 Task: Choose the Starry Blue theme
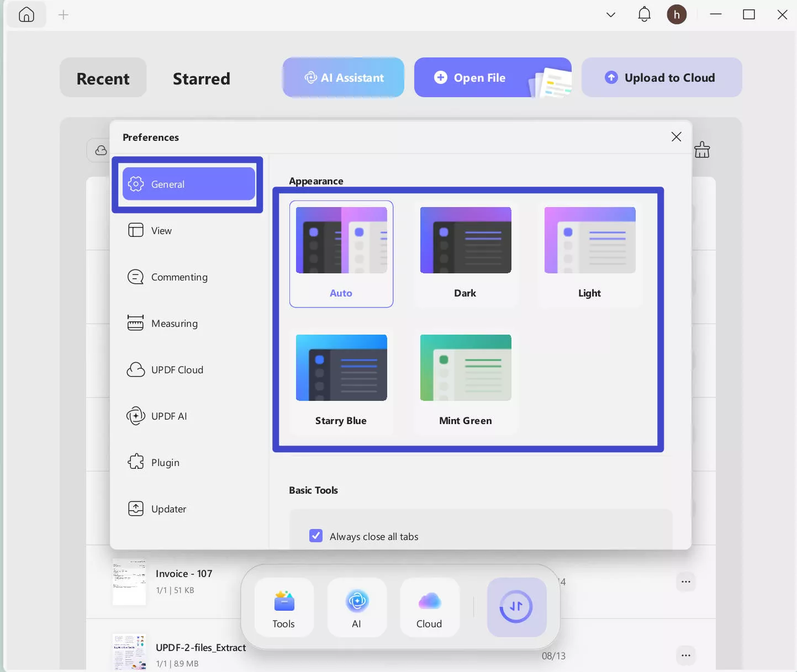[x=341, y=381]
